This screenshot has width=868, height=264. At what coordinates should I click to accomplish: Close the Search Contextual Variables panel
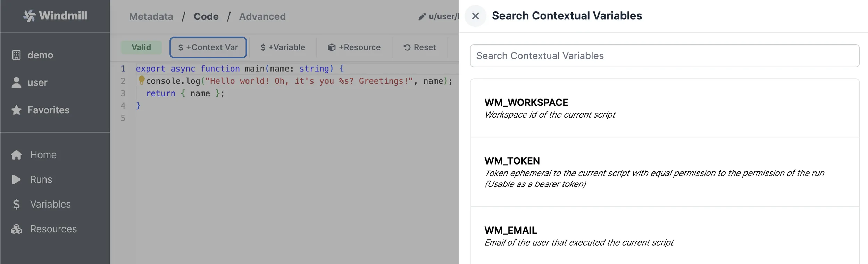475,16
